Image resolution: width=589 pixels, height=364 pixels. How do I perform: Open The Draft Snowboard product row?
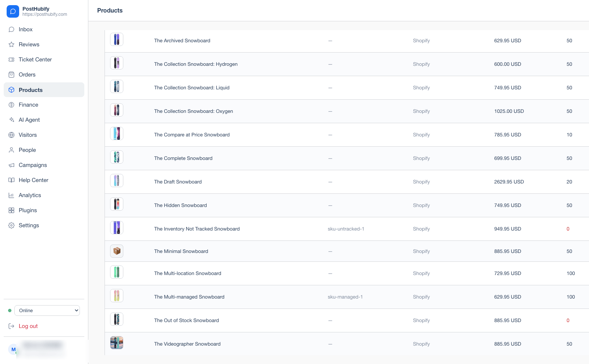point(347,182)
